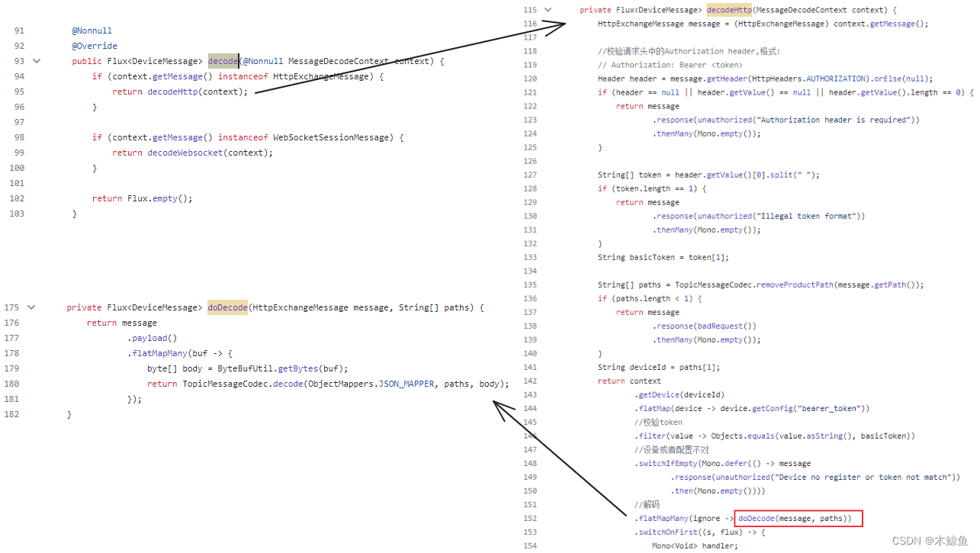
Task: Click .switchOnFirst on line 153
Action: pyautogui.click(x=666, y=532)
